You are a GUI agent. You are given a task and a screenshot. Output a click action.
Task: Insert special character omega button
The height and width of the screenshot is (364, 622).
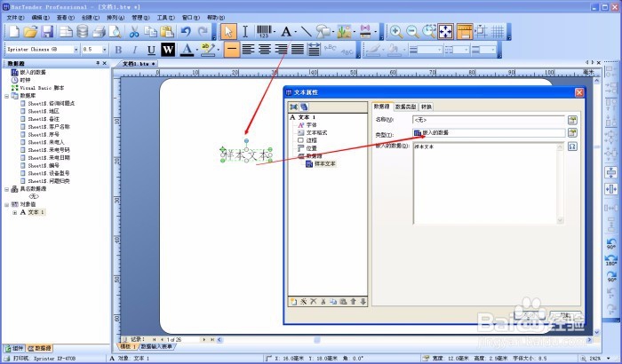[572, 146]
